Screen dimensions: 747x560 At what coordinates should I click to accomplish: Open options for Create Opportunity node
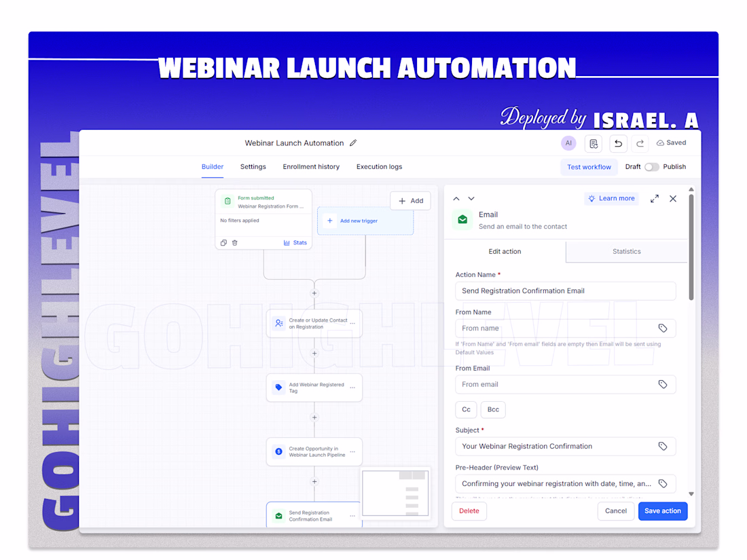tap(352, 451)
